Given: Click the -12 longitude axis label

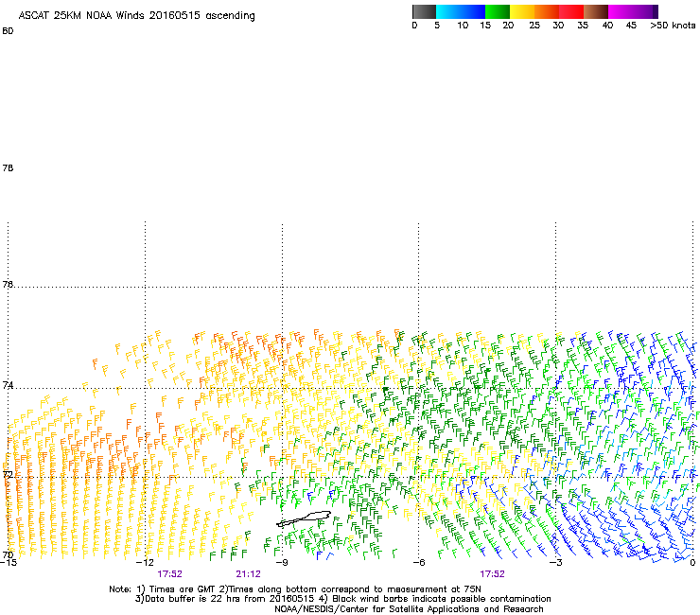Looking at the screenshot, I should (x=145, y=562).
